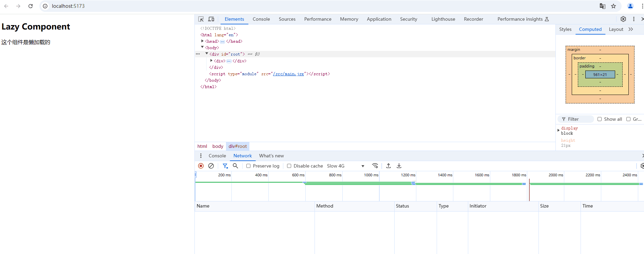Screen dimensions: 644x254
Task: Enable Disable cache checkbox
Action: (x=289, y=166)
